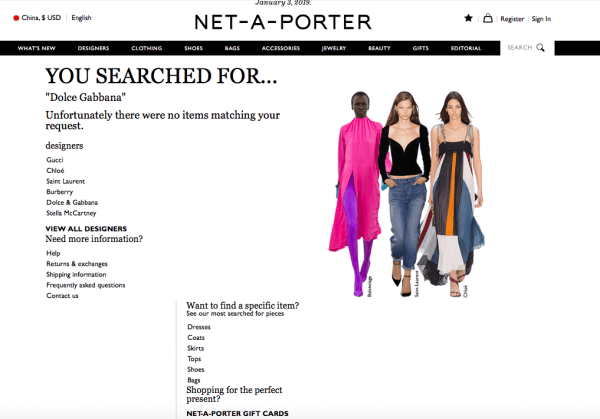
Task: Browse the Dresses most-searched link
Action: tap(199, 327)
